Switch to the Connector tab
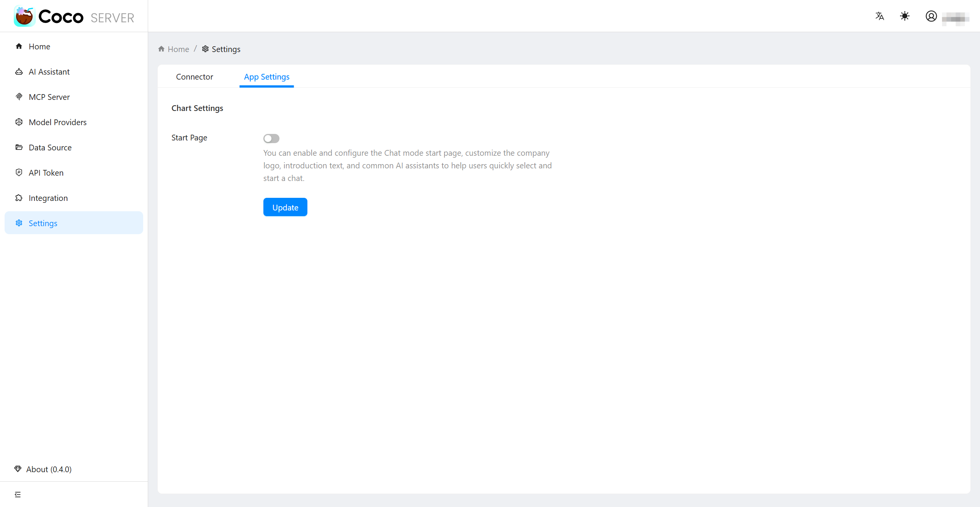This screenshot has height=507, width=980. tap(194, 77)
